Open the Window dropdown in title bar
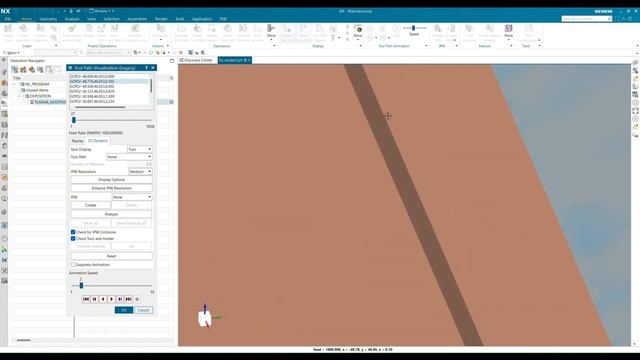 (101, 11)
